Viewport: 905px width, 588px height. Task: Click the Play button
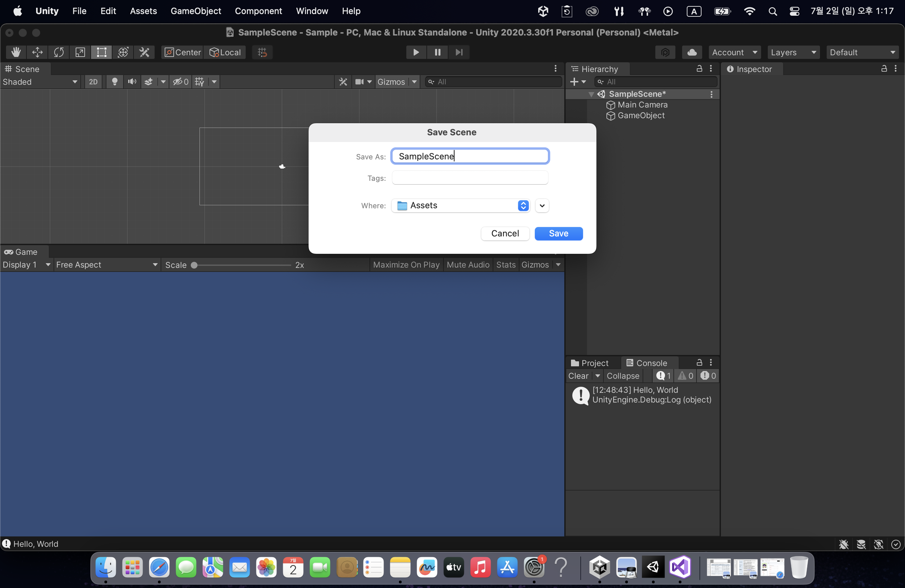point(416,52)
